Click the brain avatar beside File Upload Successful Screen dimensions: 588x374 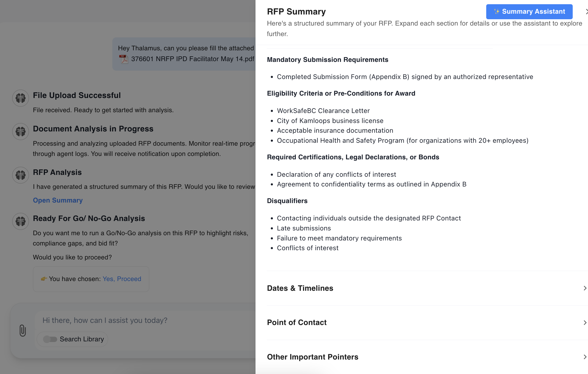pyautogui.click(x=21, y=98)
